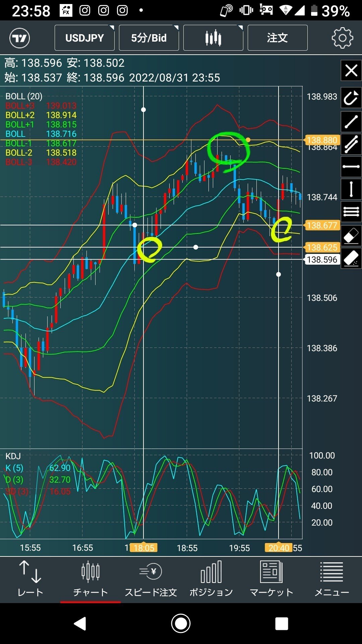Open the candlestick chart type selector

click(x=213, y=38)
